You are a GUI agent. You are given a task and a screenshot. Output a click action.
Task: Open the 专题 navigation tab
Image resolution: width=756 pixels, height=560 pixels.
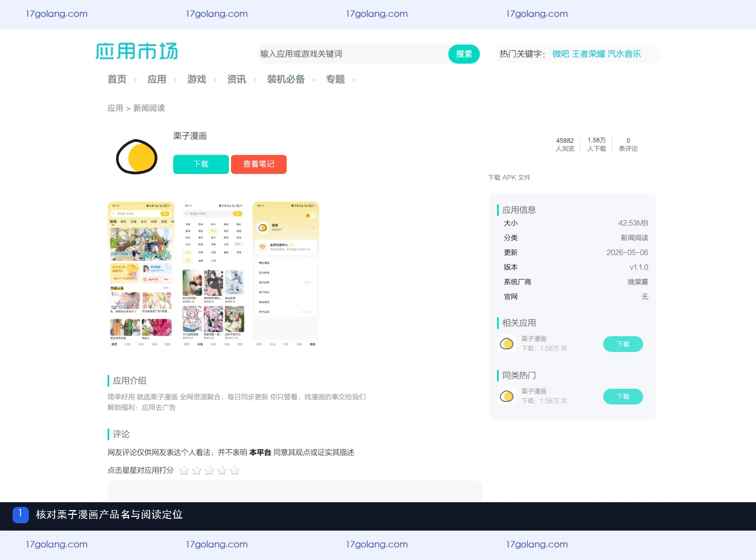pos(335,79)
